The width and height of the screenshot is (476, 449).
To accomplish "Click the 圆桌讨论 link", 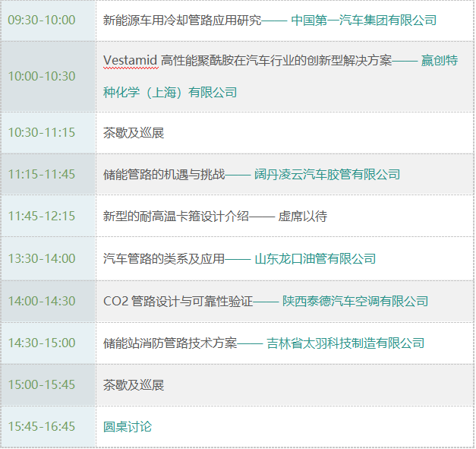I will tap(128, 427).
